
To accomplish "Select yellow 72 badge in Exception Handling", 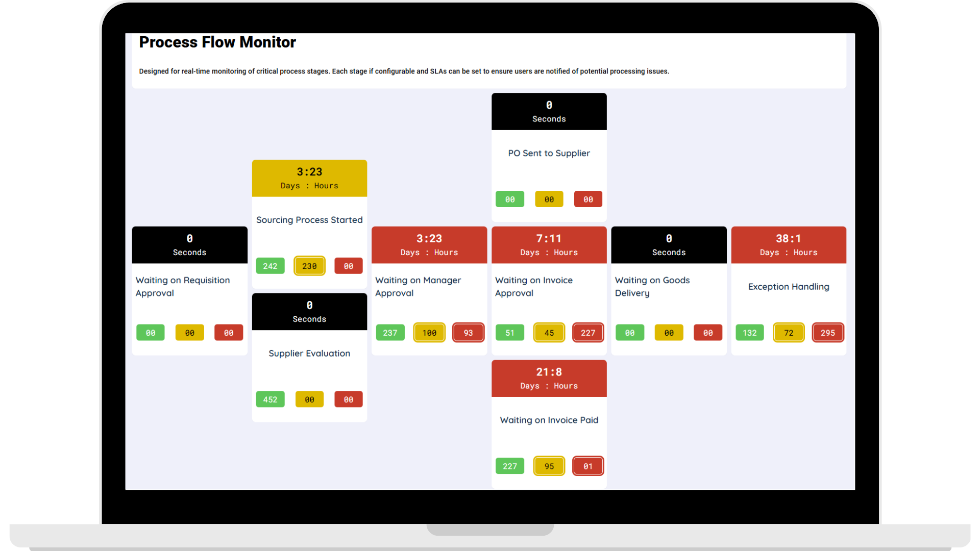I will click(x=789, y=333).
